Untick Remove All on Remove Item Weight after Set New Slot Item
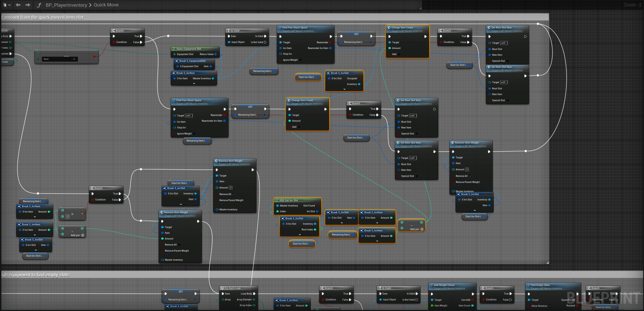This screenshot has width=644, height=311. coord(470,176)
